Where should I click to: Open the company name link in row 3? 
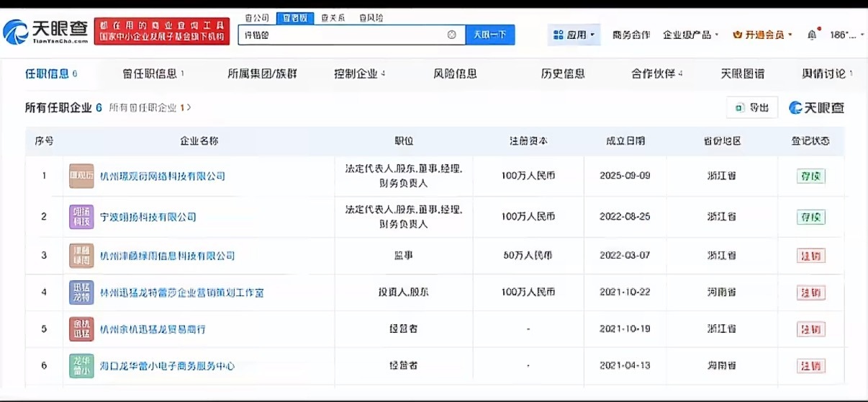pos(168,256)
